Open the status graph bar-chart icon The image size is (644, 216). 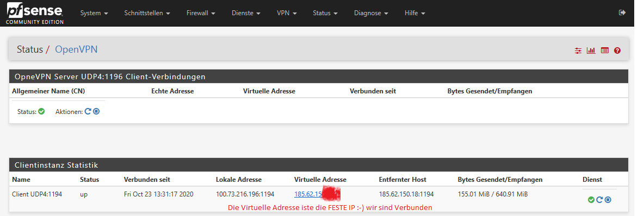click(591, 51)
